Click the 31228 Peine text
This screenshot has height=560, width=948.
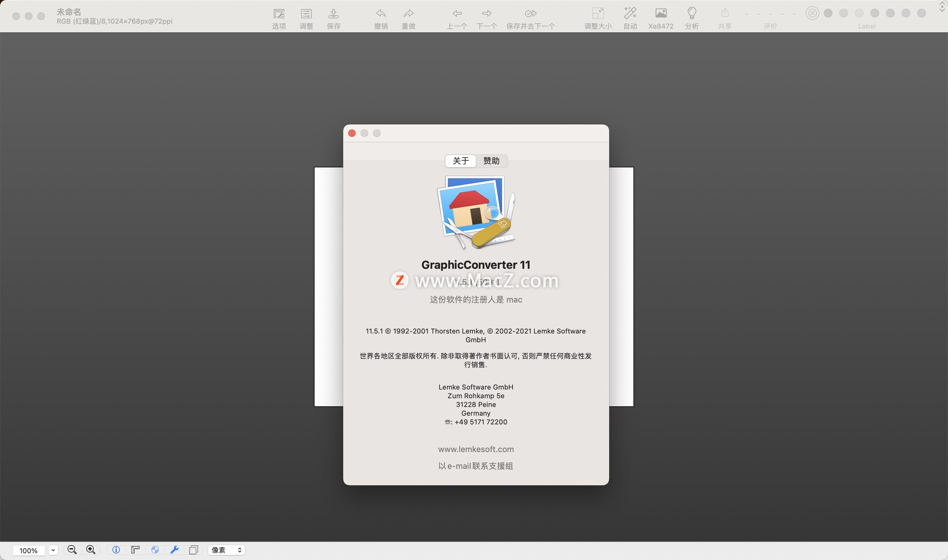point(476,405)
